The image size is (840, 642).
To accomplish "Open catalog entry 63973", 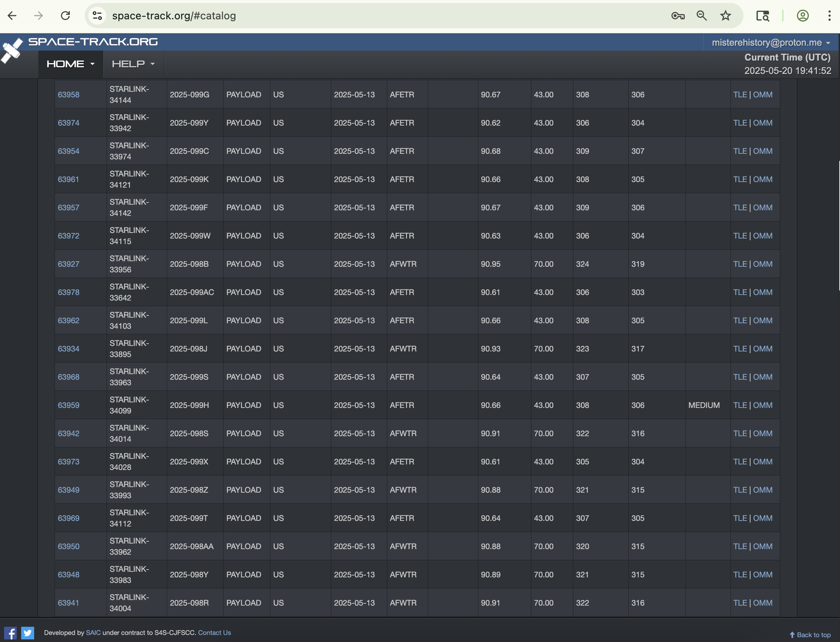I will point(68,463).
